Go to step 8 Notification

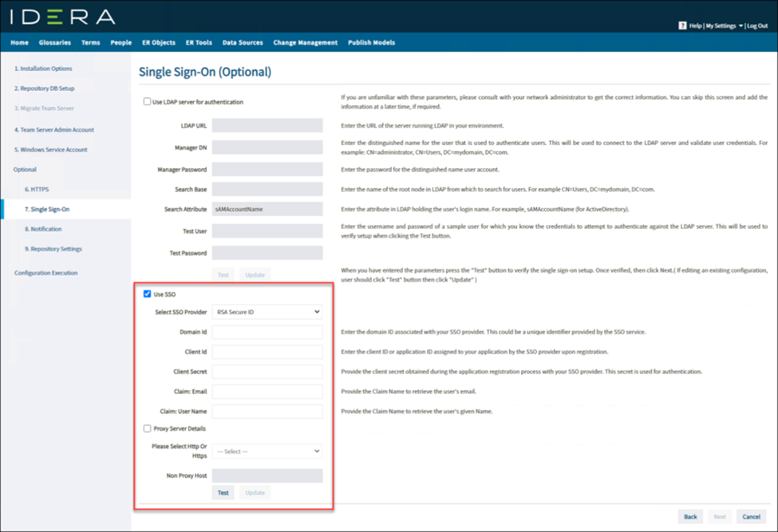point(44,229)
